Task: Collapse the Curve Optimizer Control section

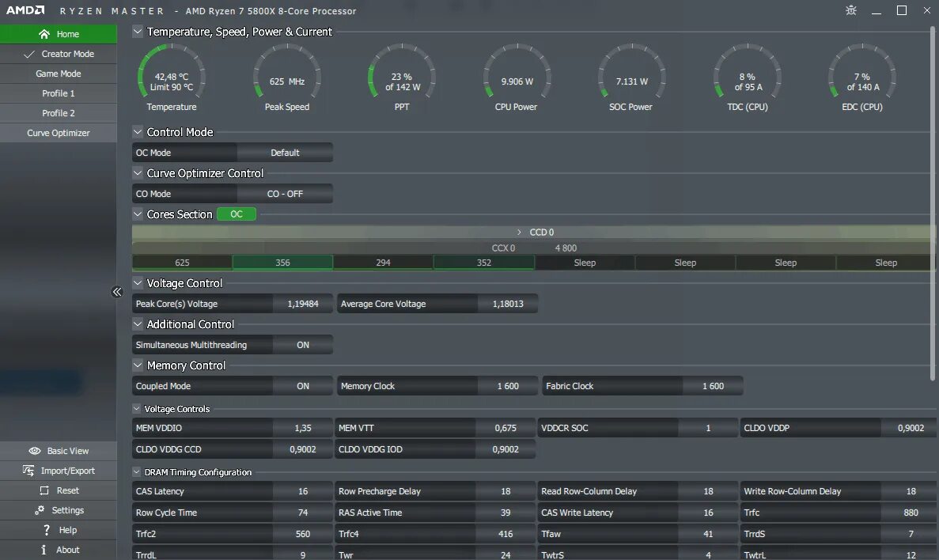Action: click(138, 173)
